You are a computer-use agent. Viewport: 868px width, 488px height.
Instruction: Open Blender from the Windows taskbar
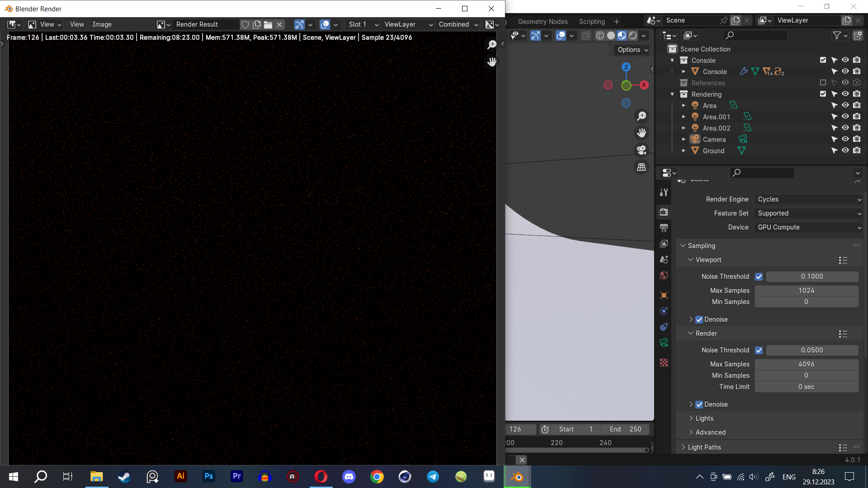517,477
